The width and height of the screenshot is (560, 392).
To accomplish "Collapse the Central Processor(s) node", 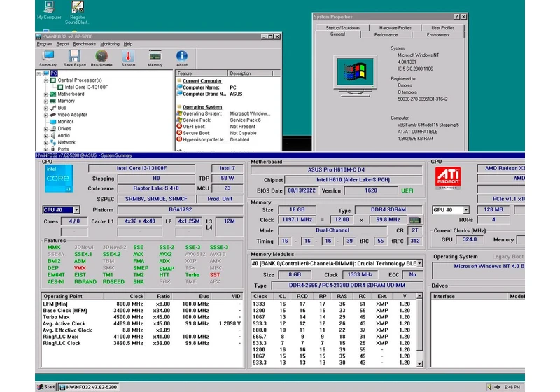I will pos(45,80).
